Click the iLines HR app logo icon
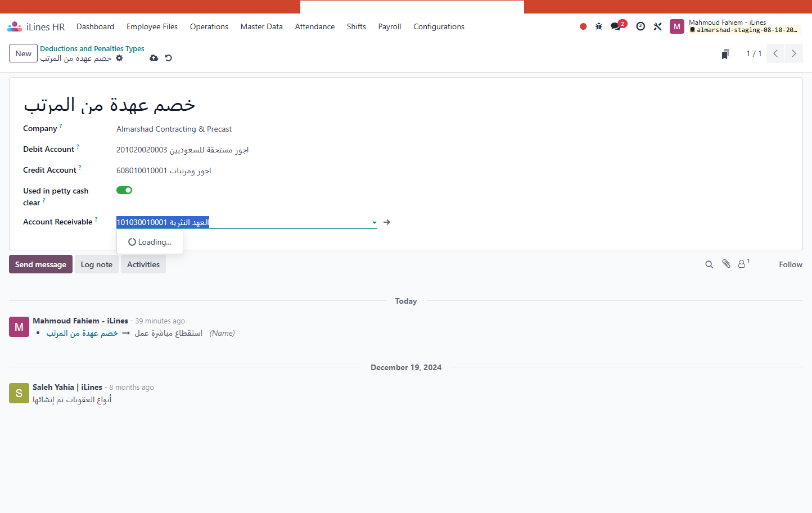 (15, 26)
